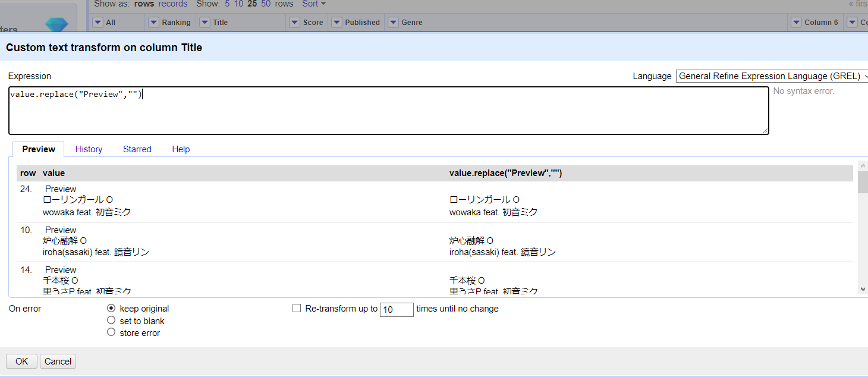Image resolution: width=868 pixels, height=377 pixels.
Task: Focus the Expression text area
Action: click(x=388, y=111)
